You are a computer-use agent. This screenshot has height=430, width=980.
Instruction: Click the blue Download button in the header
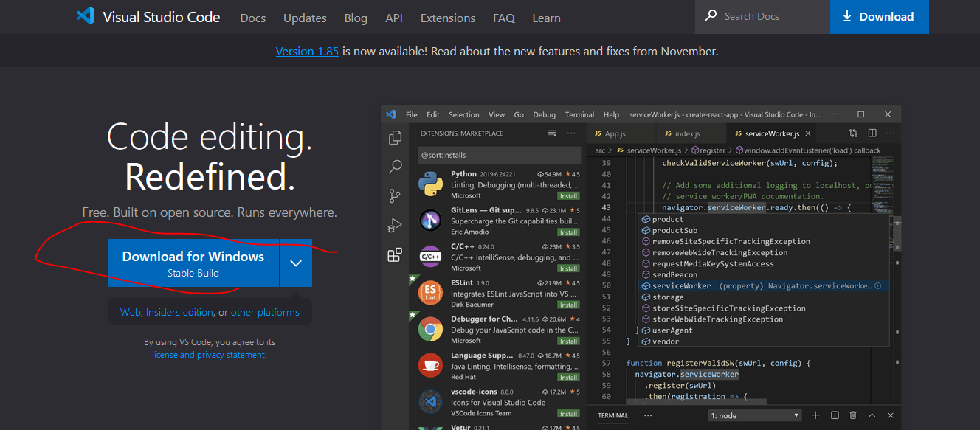880,17
